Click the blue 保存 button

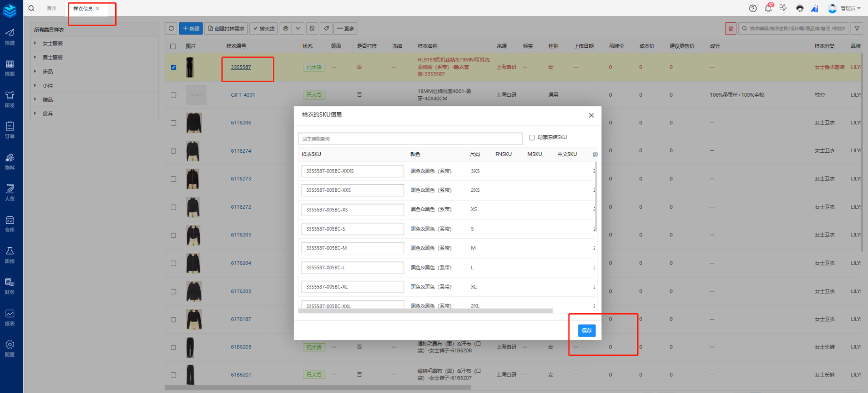(x=586, y=331)
